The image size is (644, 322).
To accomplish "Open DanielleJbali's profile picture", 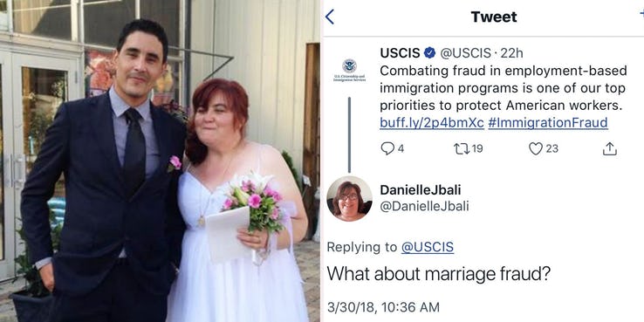I will click(350, 199).
